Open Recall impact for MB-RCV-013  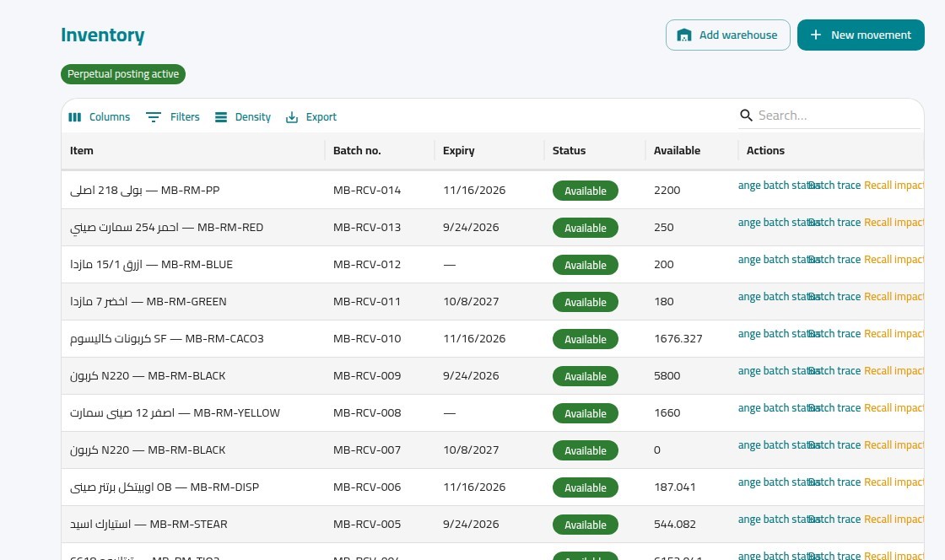click(894, 222)
